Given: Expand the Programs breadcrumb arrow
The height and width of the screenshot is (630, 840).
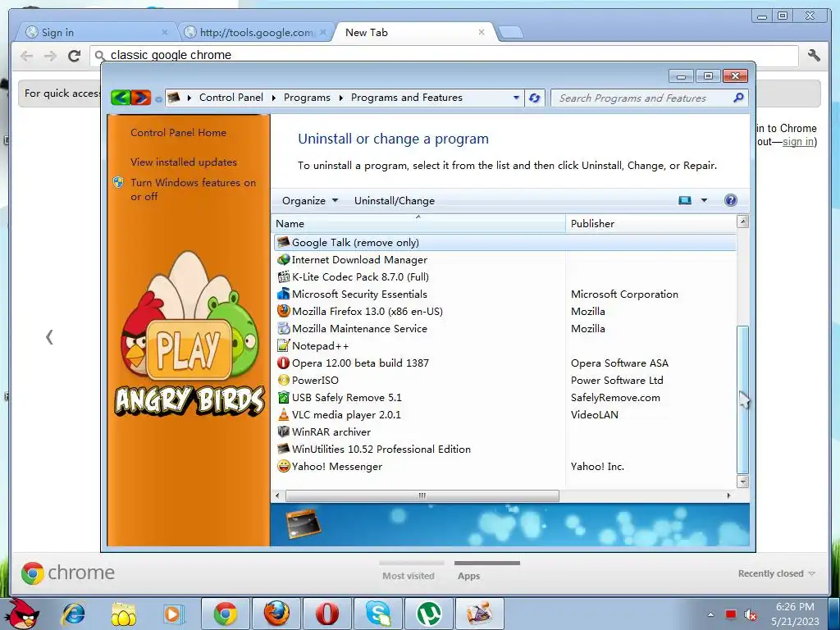Looking at the screenshot, I should [x=340, y=98].
